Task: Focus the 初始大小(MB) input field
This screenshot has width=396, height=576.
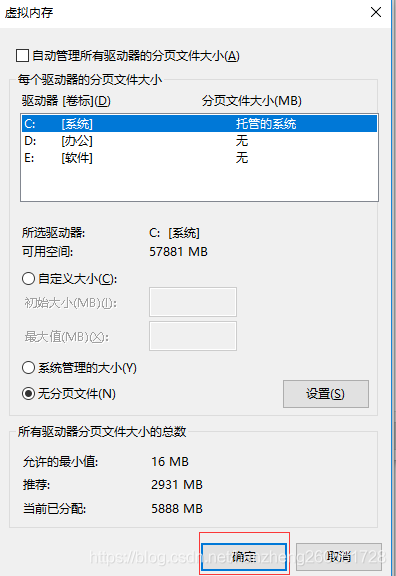Action: (193, 302)
